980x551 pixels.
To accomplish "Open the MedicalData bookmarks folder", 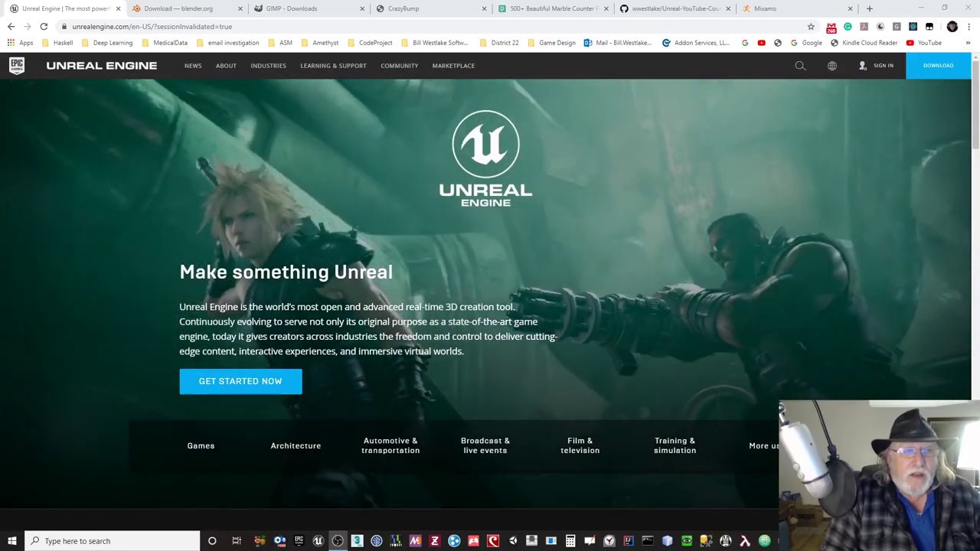I will tap(165, 43).
